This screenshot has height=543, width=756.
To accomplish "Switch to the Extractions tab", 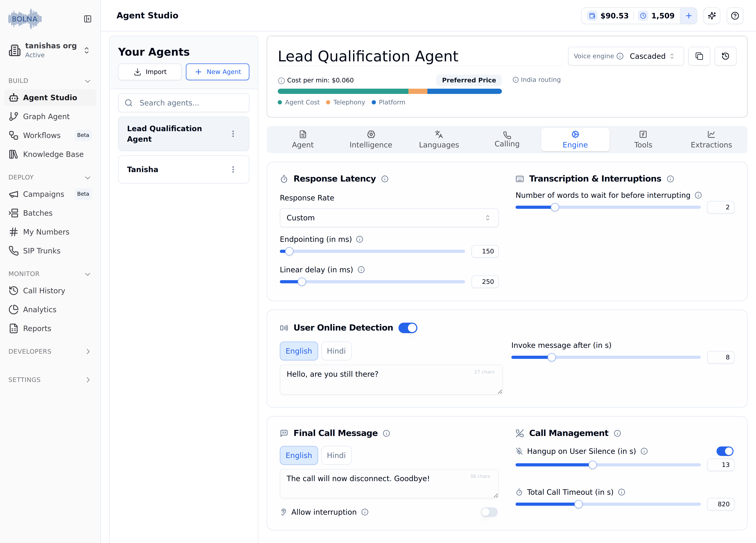I will (711, 140).
